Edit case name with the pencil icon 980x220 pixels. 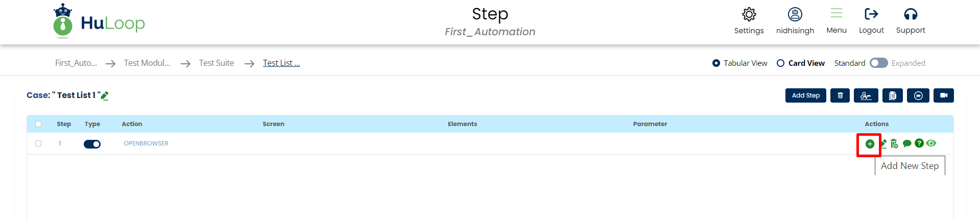click(105, 95)
